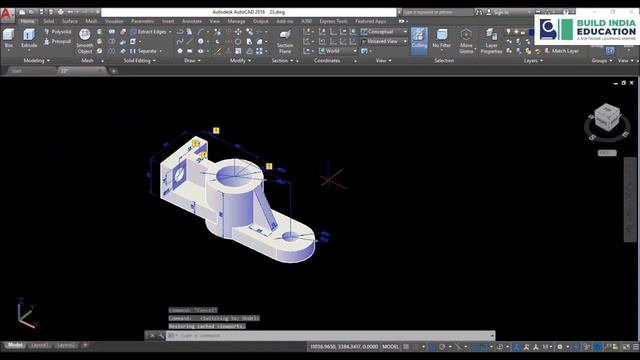Open the Express Tools ribbon tab
This screenshot has width=640, height=360.
point(333,21)
